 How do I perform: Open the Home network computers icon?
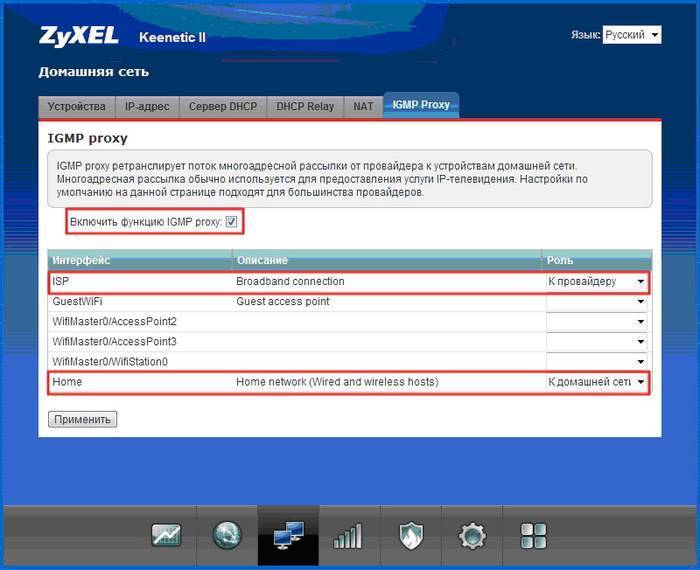coord(288,535)
